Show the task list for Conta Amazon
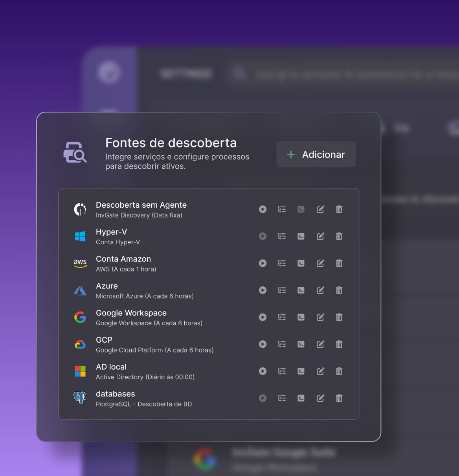Image resolution: width=459 pixels, height=476 pixels. [282, 263]
